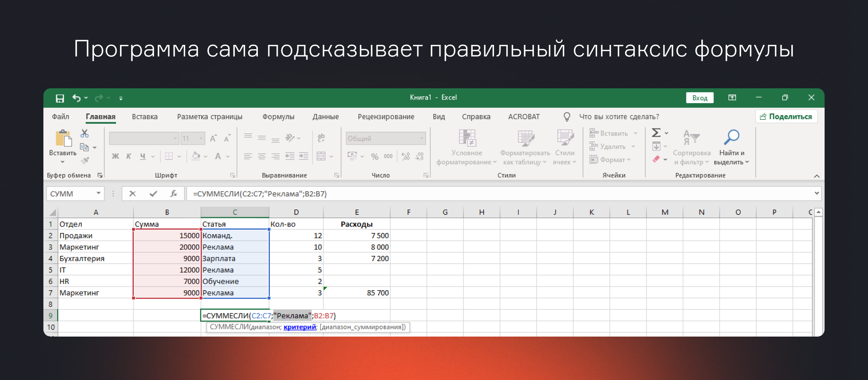Click the Что вы хотите сделать search field

[x=619, y=117]
